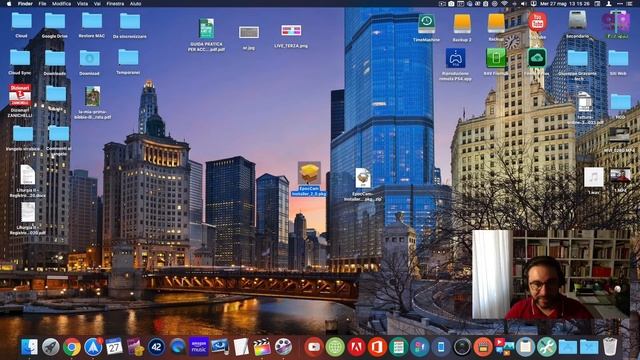
Task: Open Spark mail from the Dock
Action: (x=93, y=347)
